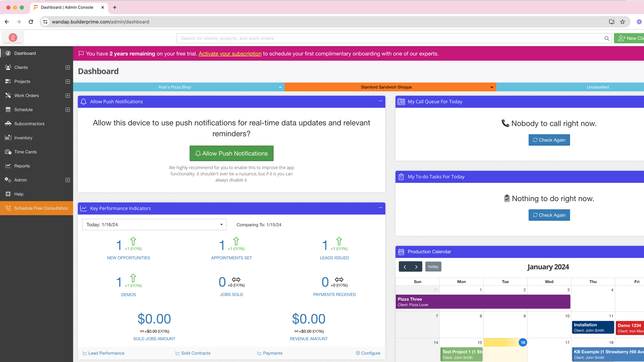Click the Key Performance Indicators chart icon
Viewport: 644px width, 362px height.
[84, 208]
